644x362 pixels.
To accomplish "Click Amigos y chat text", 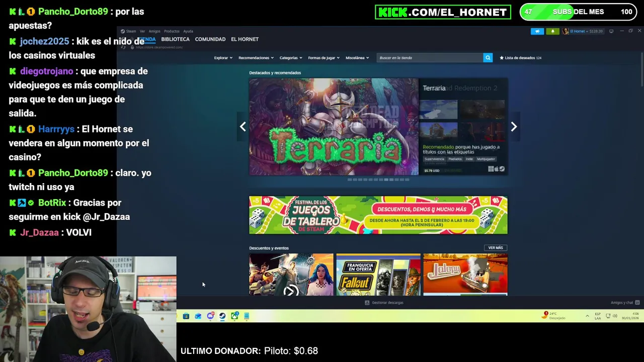I will pos(622,303).
